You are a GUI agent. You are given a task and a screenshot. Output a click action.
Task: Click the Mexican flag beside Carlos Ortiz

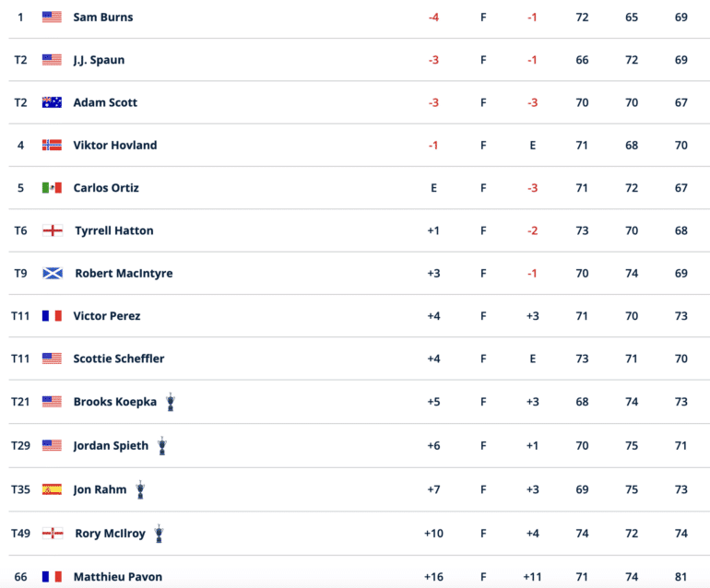pos(52,187)
